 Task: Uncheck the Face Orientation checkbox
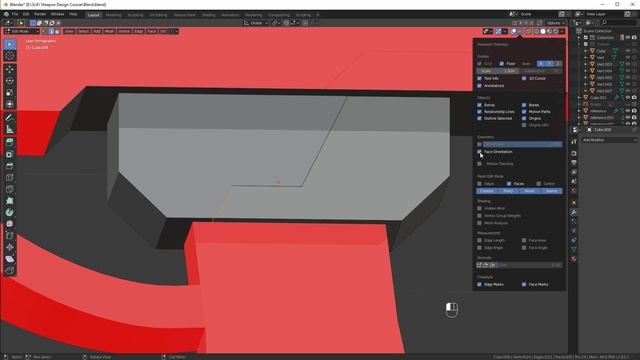tap(480, 152)
